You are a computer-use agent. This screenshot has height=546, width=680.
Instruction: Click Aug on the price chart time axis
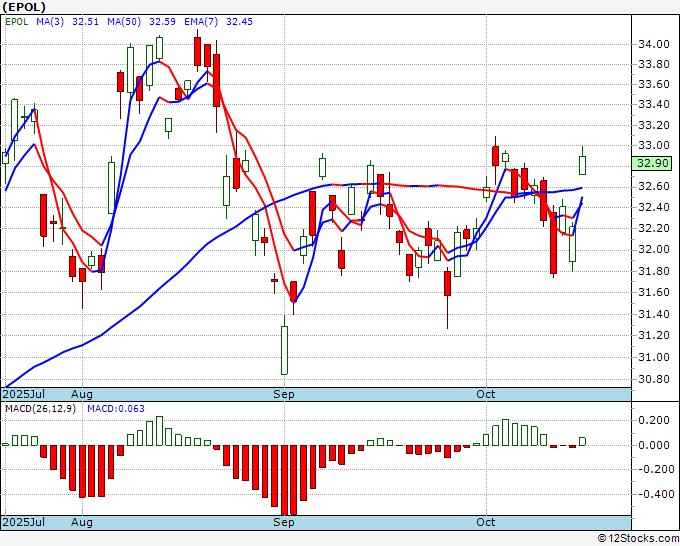(82, 394)
